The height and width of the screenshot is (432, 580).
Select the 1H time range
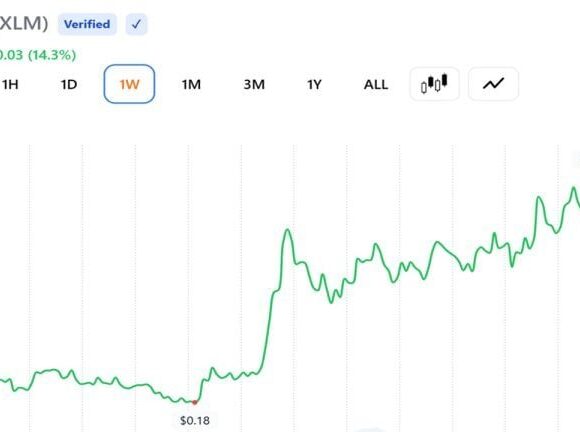pos(10,85)
